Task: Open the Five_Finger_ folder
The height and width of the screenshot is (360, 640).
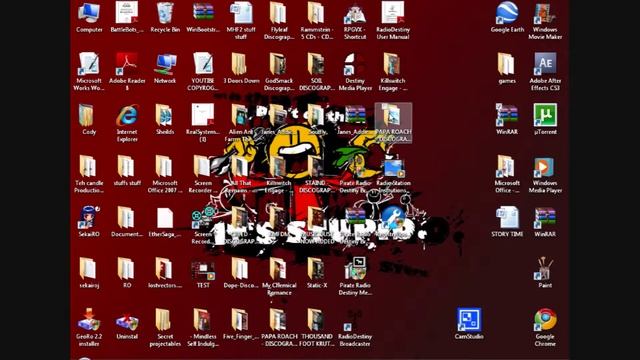Action: click(x=241, y=320)
